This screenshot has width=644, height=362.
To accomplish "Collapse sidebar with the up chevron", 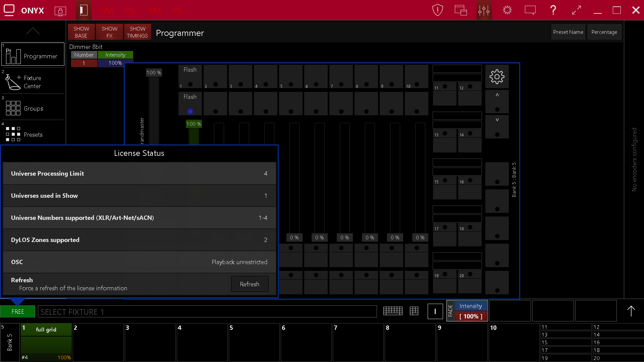I will 33,31.
